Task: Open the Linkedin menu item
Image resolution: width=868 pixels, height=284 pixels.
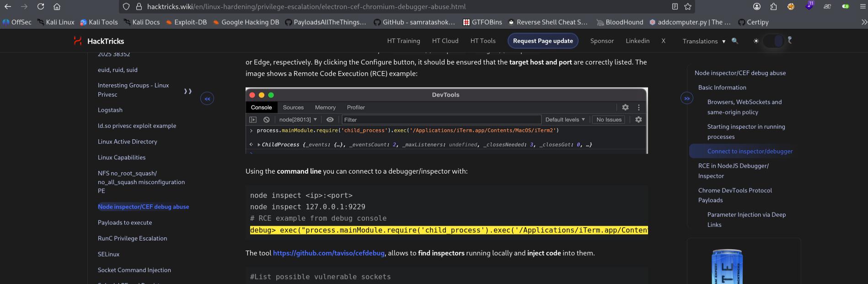Action: (638, 41)
